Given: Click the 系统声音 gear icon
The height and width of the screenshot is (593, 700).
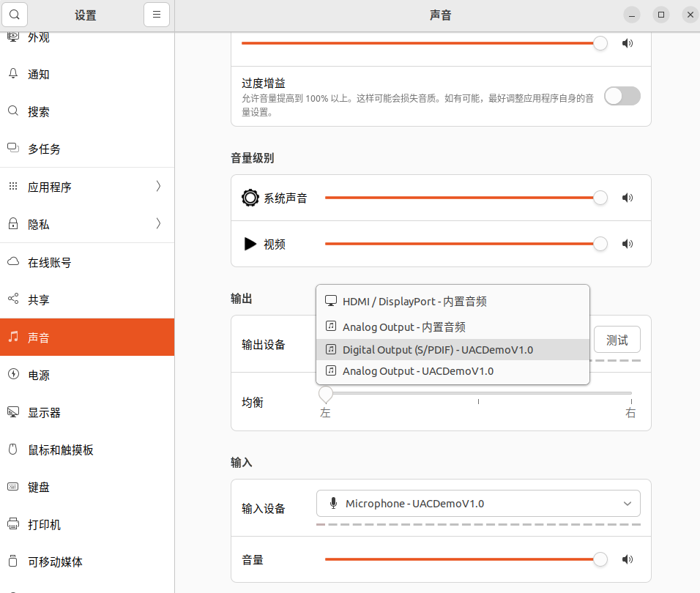Looking at the screenshot, I should (250, 198).
